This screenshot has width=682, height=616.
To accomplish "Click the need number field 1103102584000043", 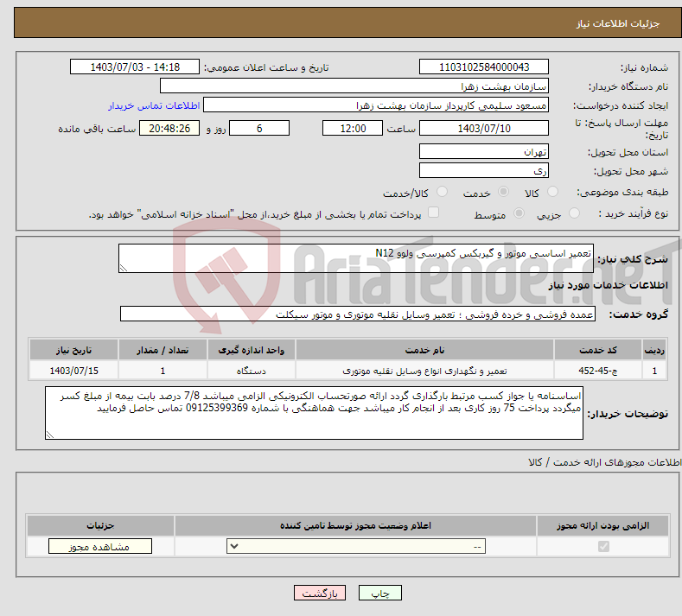I will (484, 67).
